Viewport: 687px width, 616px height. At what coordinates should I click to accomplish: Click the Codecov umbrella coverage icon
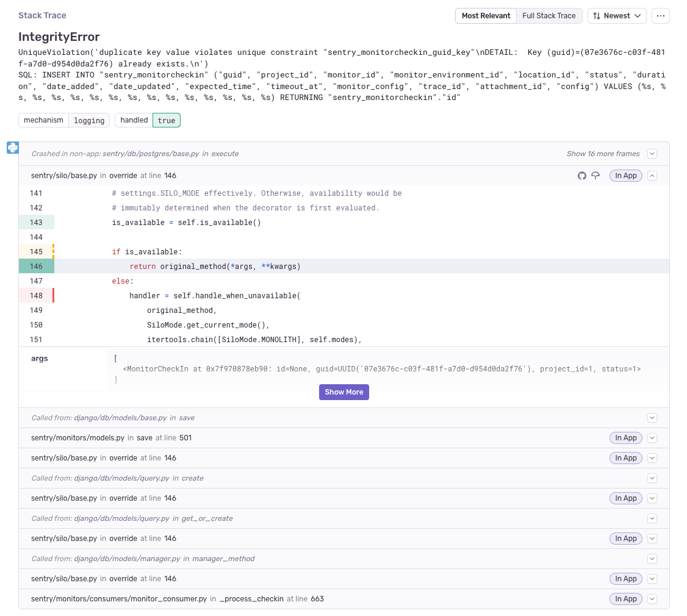[595, 176]
